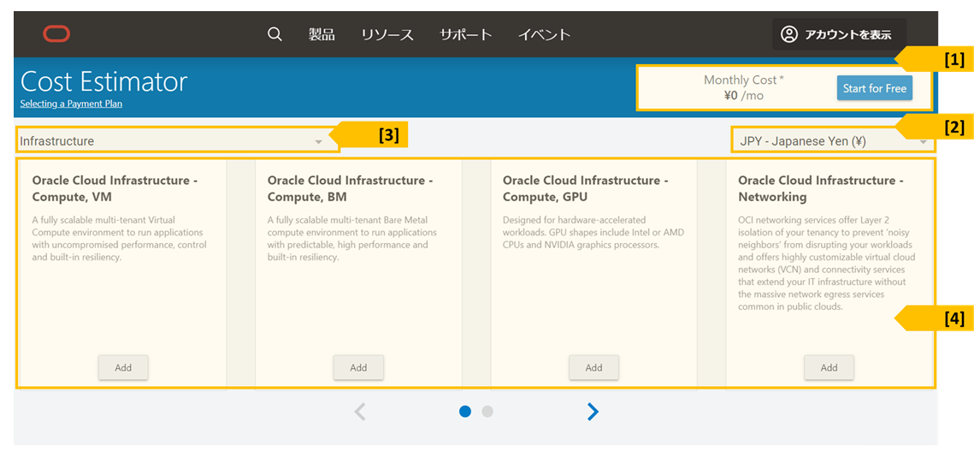Viewport: 980px width, 458px height.
Task: Add Compute, GPU to the estimate
Action: click(x=593, y=368)
